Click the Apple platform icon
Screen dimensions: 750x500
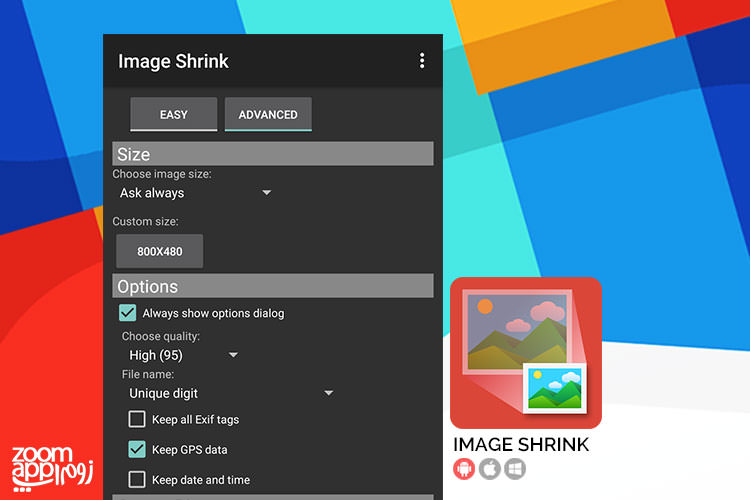coord(490,469)
